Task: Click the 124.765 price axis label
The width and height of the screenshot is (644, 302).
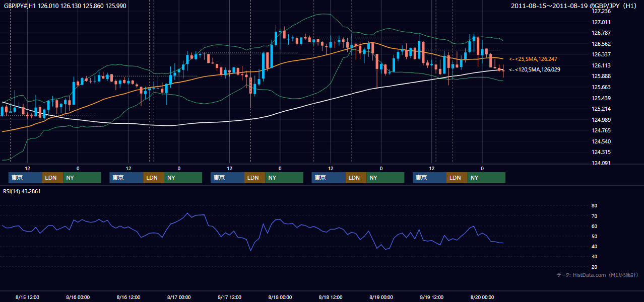Action: [x=601, y=130]
